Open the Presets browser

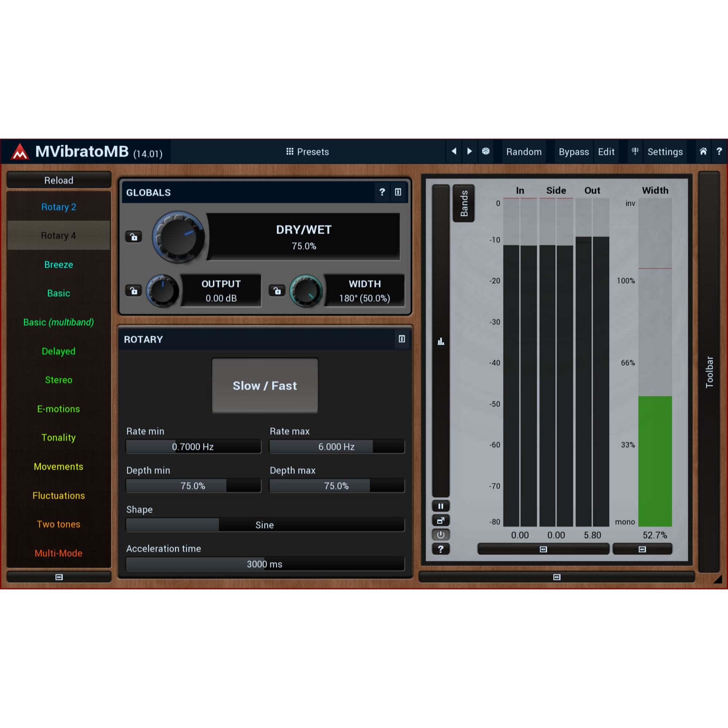pyautogui.click(x=308, y=151)
